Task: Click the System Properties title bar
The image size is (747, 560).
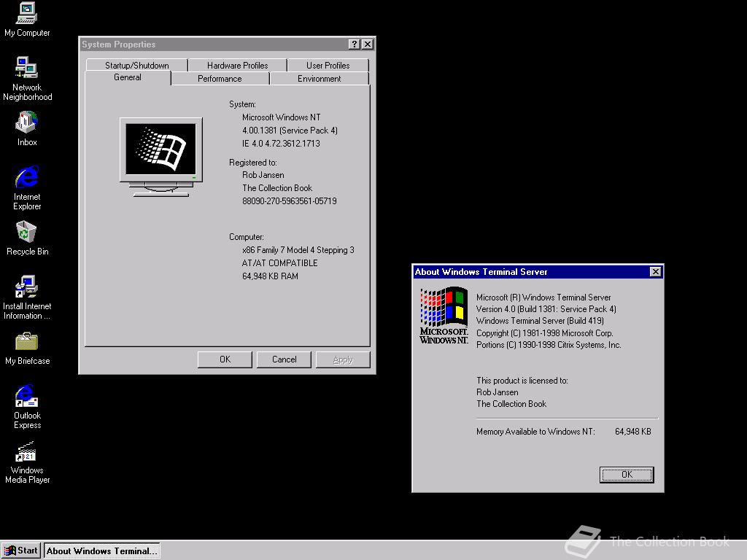Action: [214, 44]
